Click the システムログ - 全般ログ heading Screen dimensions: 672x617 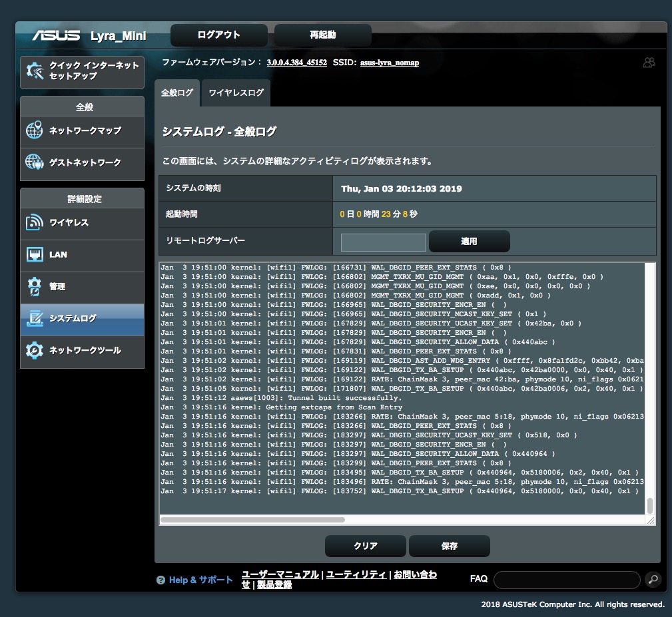tap(219, 131)
